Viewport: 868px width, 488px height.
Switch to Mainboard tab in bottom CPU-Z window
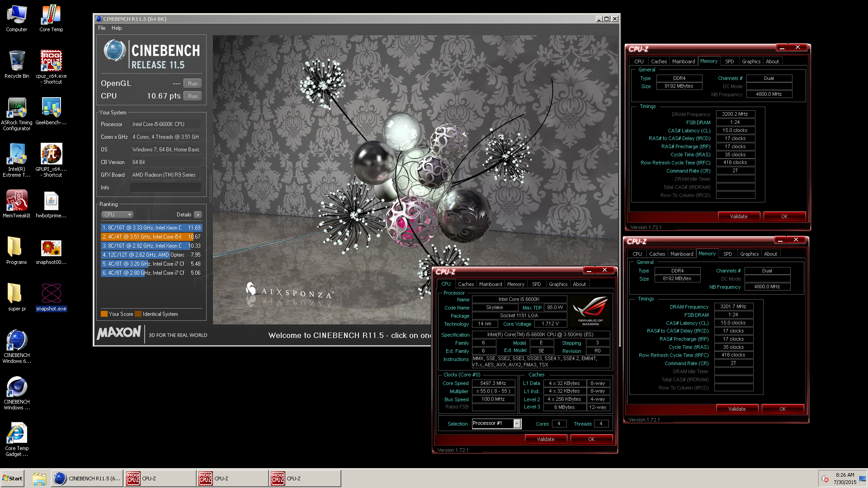click(491, 284)
